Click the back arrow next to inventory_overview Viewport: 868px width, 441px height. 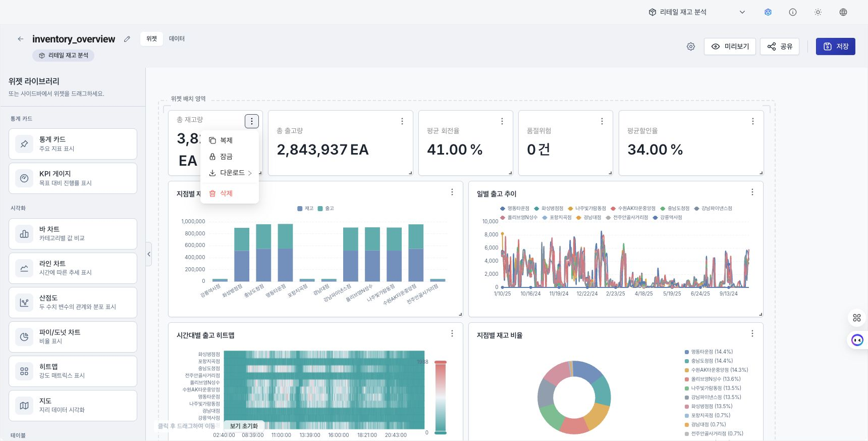click(21, 39)
